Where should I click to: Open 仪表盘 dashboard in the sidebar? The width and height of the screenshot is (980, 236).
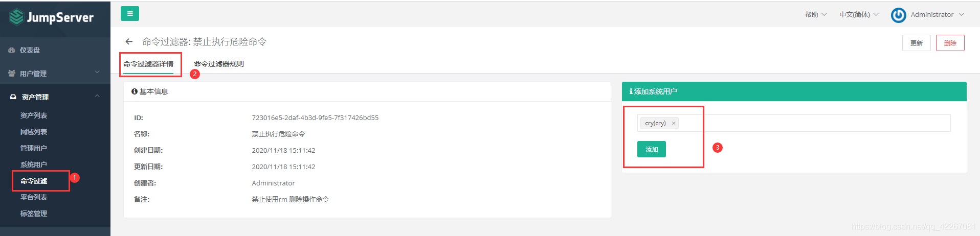30,50
